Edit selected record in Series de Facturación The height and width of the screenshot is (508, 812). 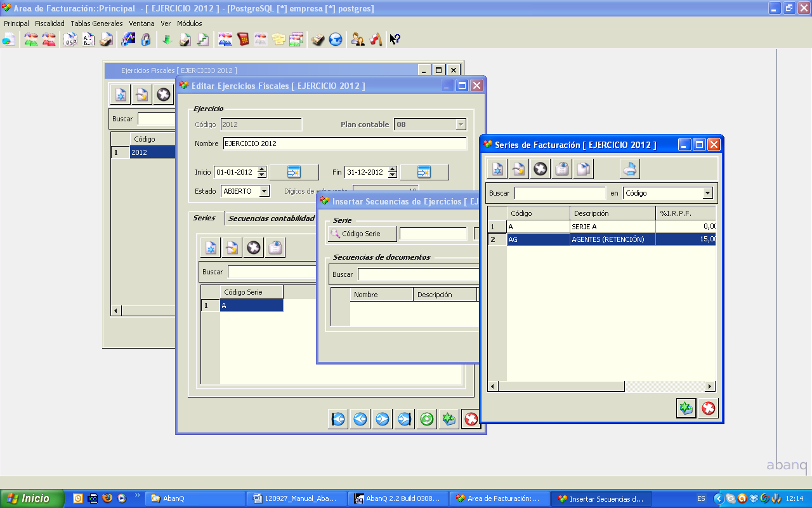(x=519, y=169)
